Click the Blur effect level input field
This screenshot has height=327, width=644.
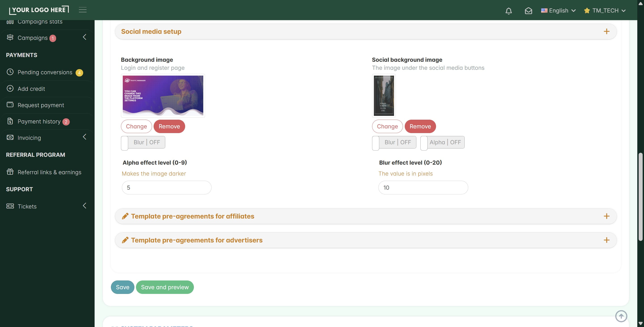(x=423, y=188)
